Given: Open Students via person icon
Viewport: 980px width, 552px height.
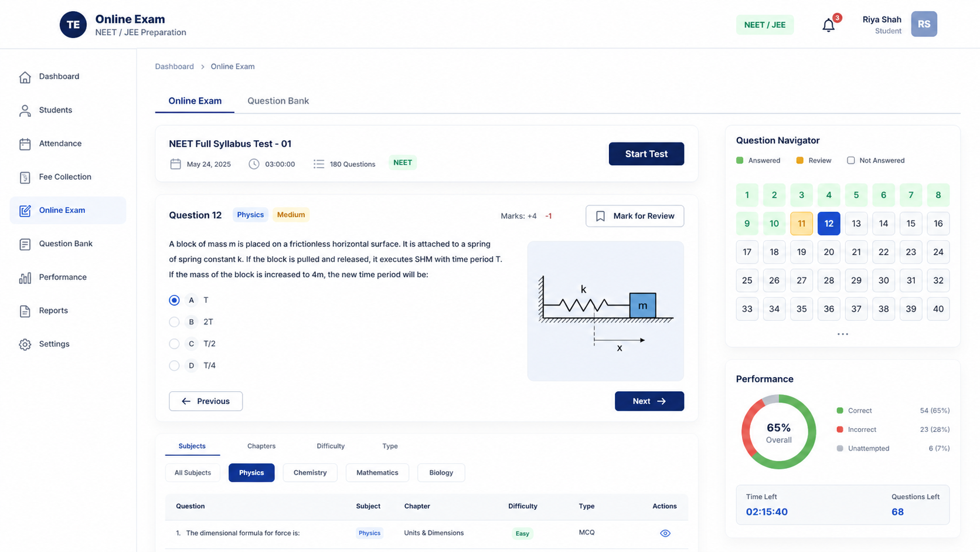Looking at the screenshot, I should (x=25, y=110).
